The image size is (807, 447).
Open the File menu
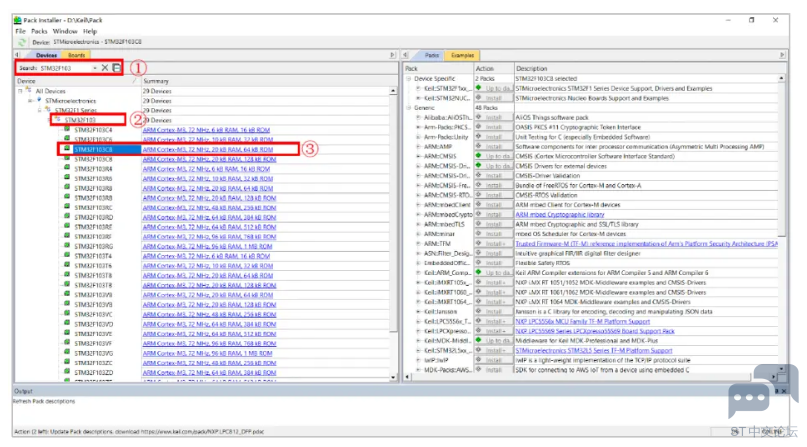point(21,31)
